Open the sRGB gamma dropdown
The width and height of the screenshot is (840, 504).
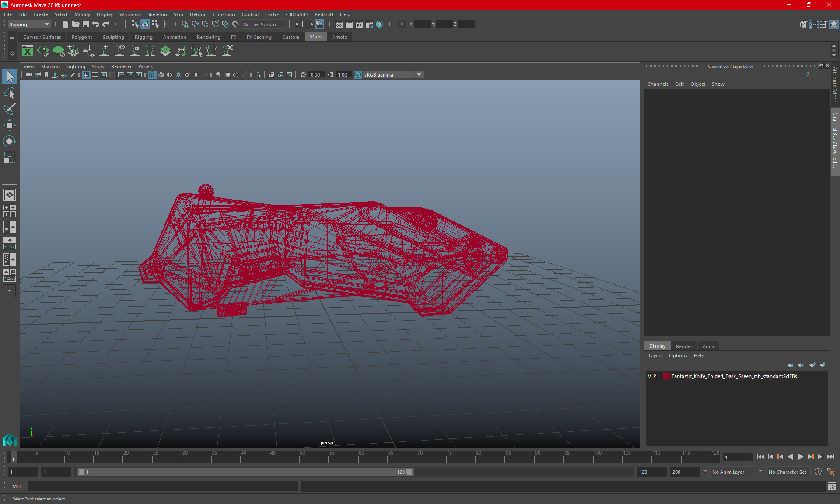coord(393,75)
